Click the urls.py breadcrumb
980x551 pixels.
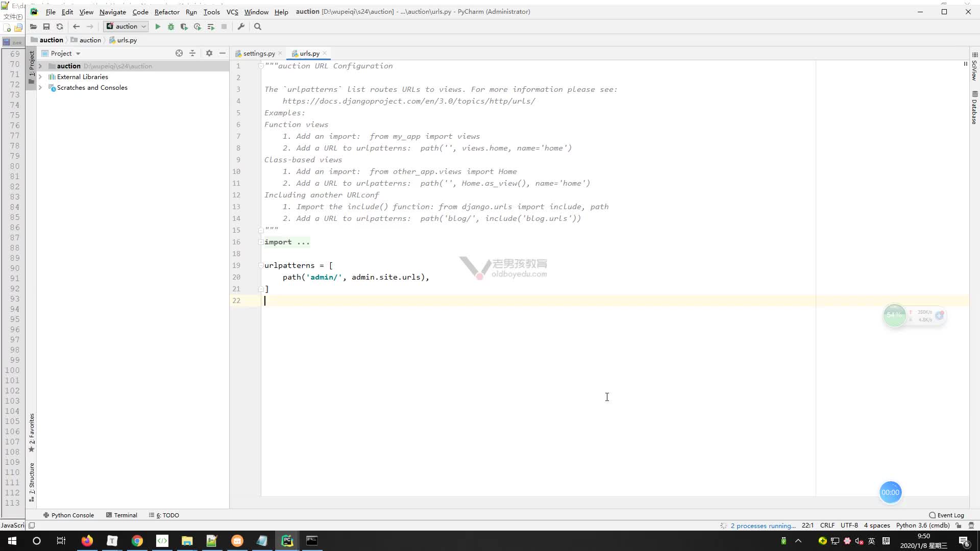(x=123, y=40)
